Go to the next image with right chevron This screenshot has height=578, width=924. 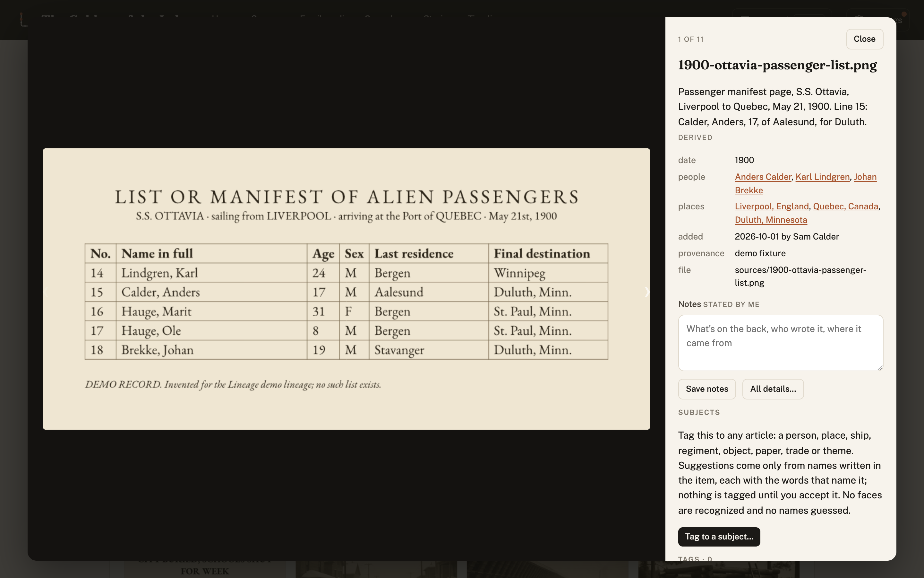tap(647, 292)
